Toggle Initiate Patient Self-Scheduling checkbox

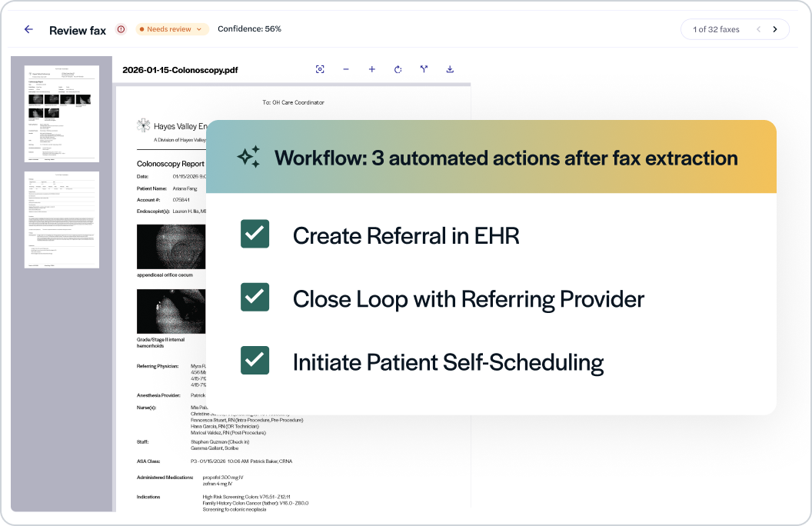click(255, 361)
